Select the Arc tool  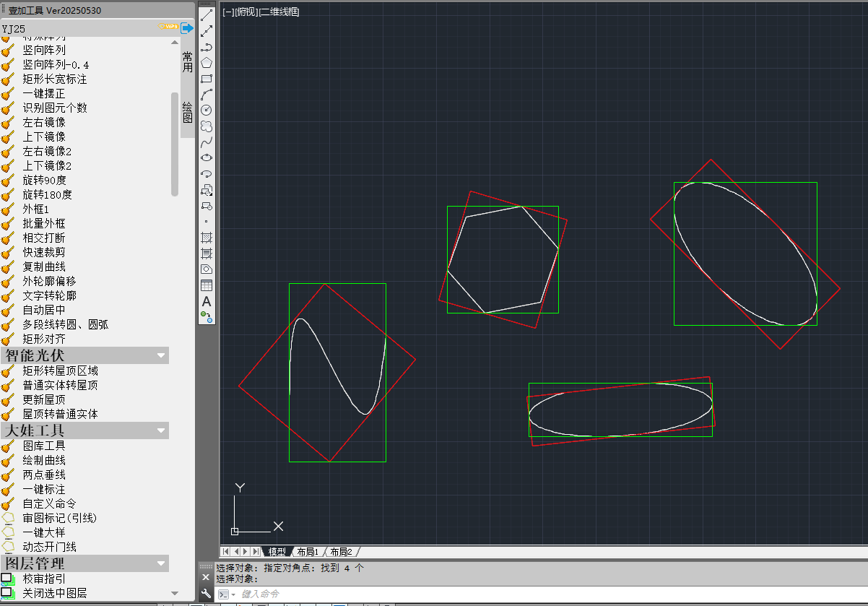[207, 94]
